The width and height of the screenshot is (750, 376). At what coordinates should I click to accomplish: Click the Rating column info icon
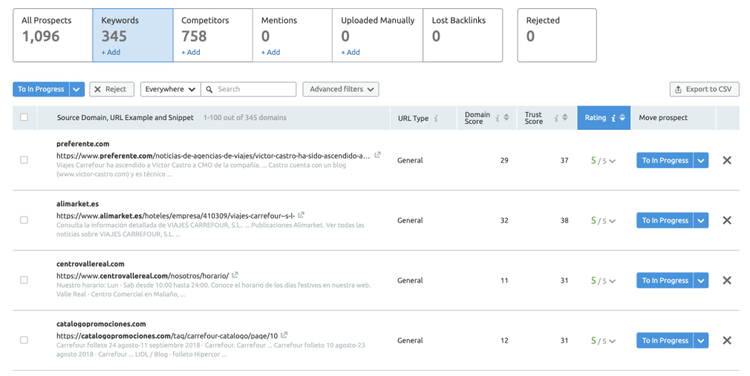tap(613, 118)
